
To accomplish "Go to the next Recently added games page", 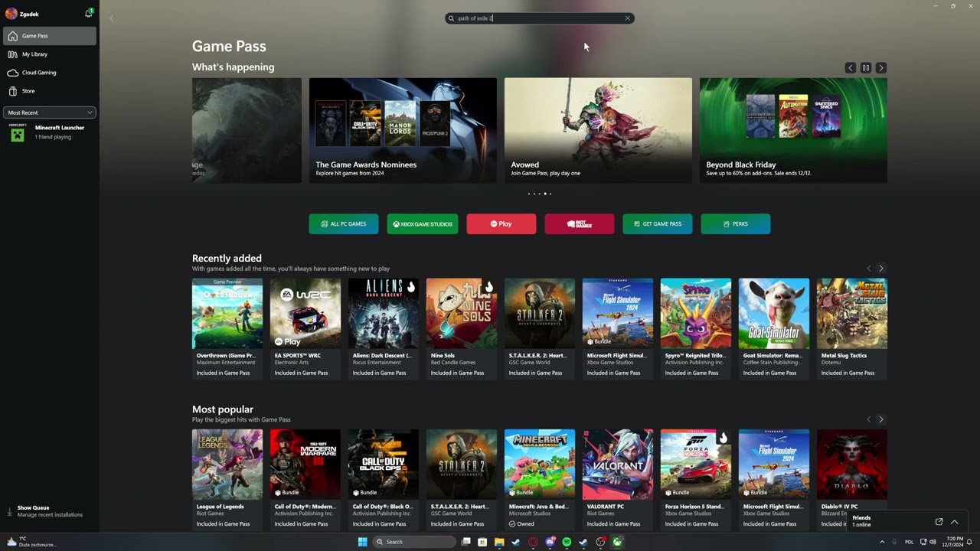I will pos(881,269).
